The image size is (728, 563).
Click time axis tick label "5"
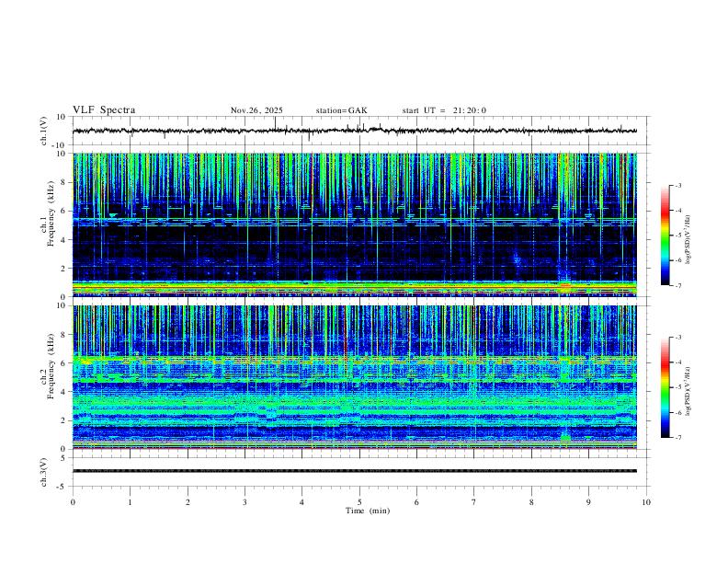359,502
